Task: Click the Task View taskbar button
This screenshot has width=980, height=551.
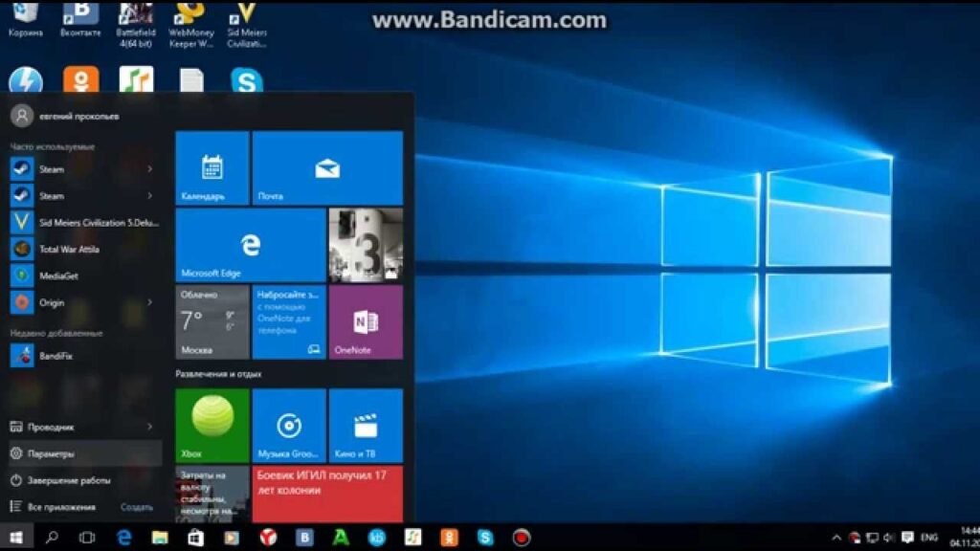Action: coord(87,538)
